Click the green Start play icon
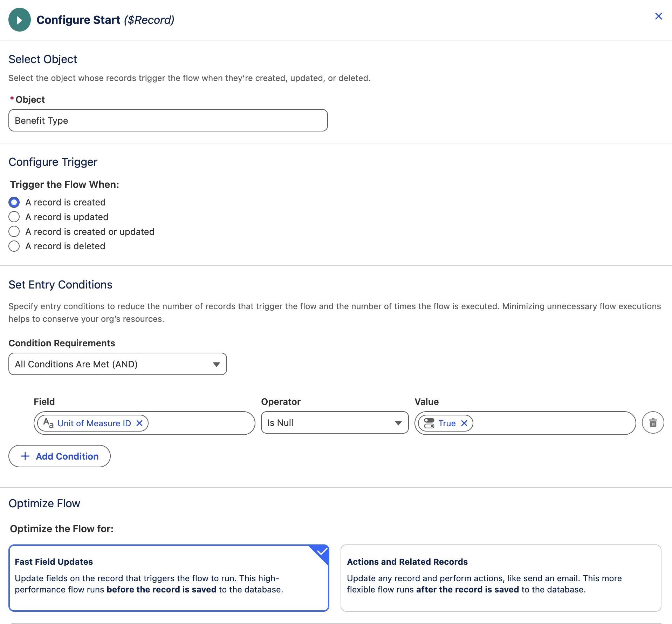Image resolution: width=672 pixels, height=624 pixels. (20, 20)
